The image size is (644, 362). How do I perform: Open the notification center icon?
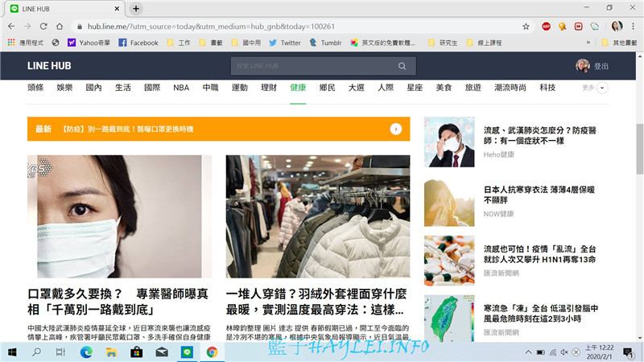point(628,352)
